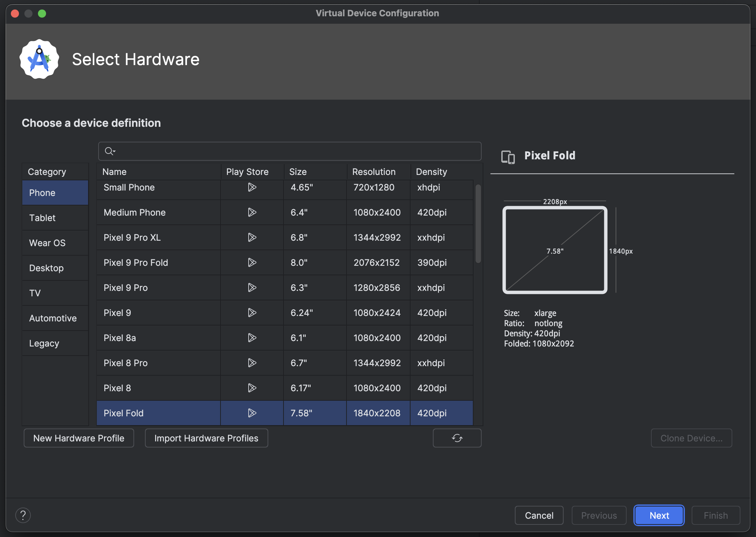Click the Play Store icon for Medium Phone
The image size is (756, 537).
coord(252,212)
